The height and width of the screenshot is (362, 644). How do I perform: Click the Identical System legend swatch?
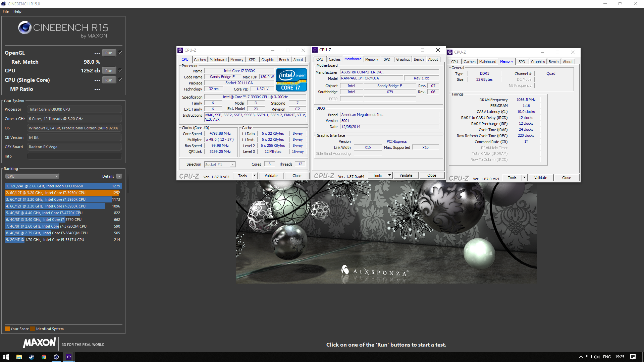click(33, 329)
